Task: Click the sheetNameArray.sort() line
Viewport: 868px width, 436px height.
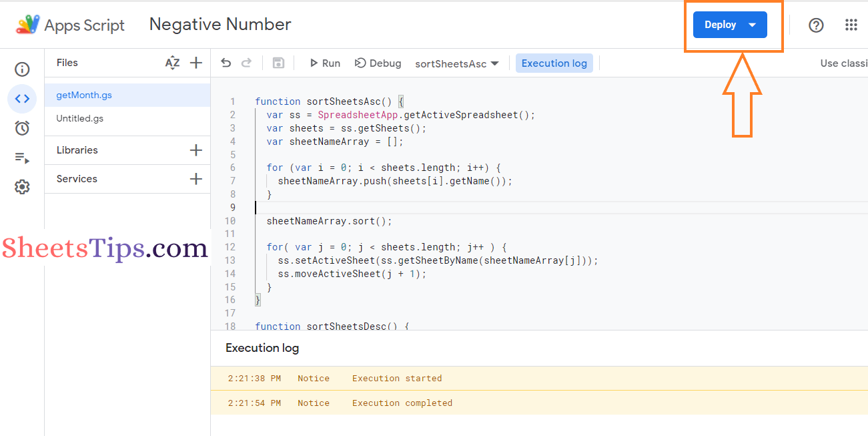Action: (330, 221)
